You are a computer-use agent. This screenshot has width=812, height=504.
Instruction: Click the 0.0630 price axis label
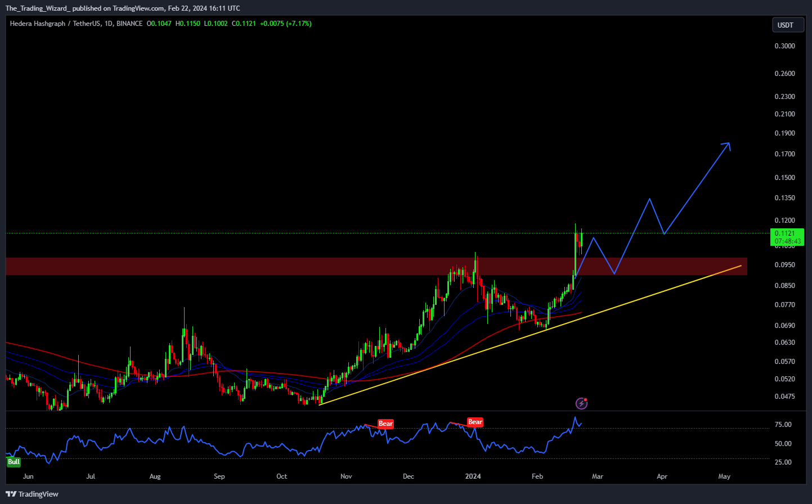point(785,343)
